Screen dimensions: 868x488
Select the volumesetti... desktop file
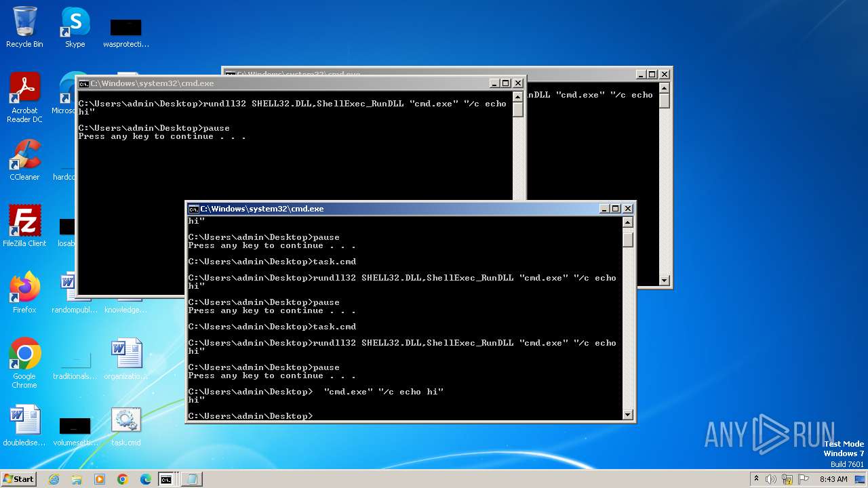pos(75,431)
